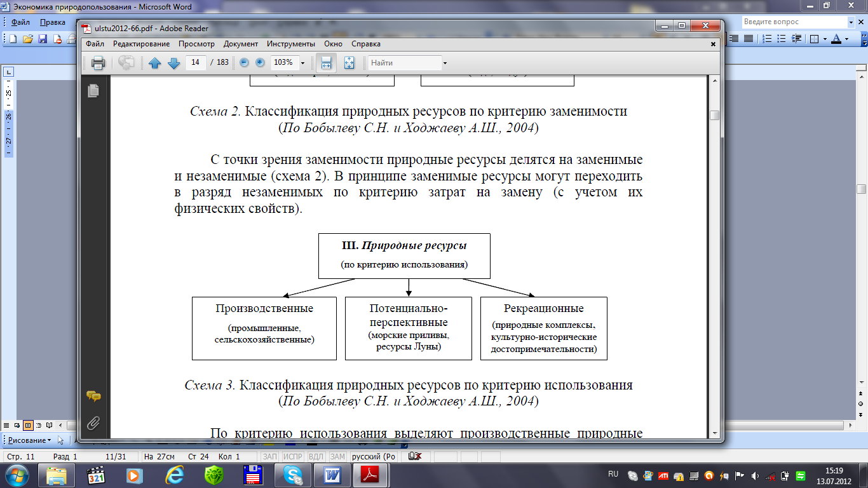Open the Attachments paperclip panel
This screenshot has height=488, width=868.
[93, 423]
